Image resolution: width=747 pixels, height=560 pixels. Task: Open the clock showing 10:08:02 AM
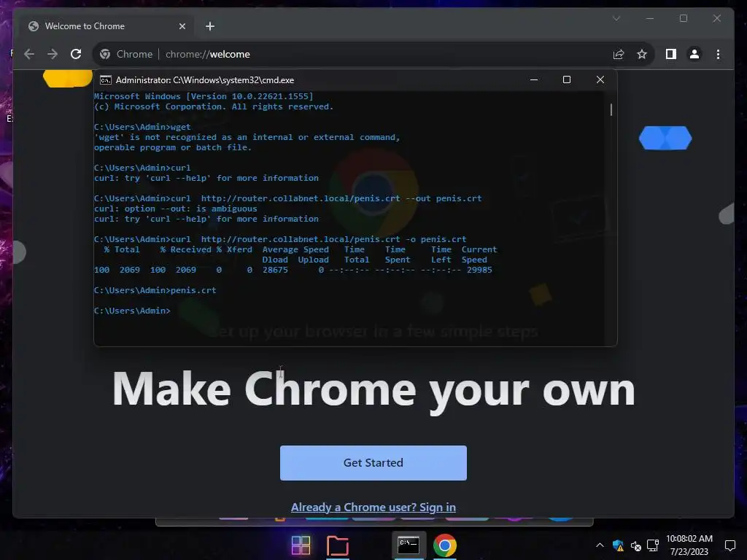click(x=689, y=545)
